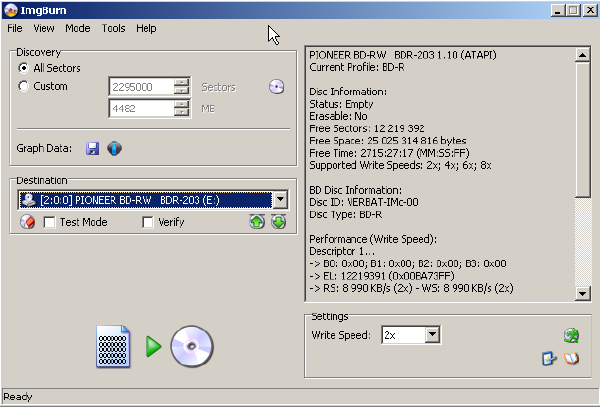This screenshot has width=600, height=407.
Task: Click the info panel scroll up arrow
Action: tap(582, 55)
